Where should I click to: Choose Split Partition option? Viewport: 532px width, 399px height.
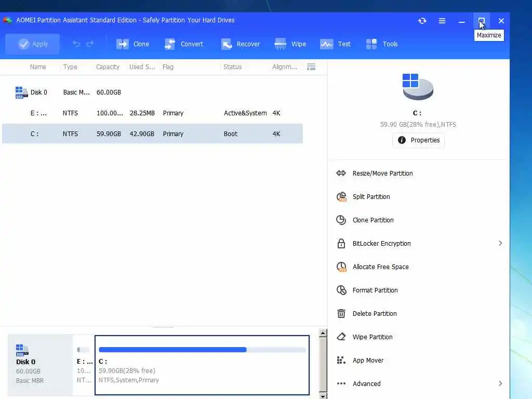(371, 197)
